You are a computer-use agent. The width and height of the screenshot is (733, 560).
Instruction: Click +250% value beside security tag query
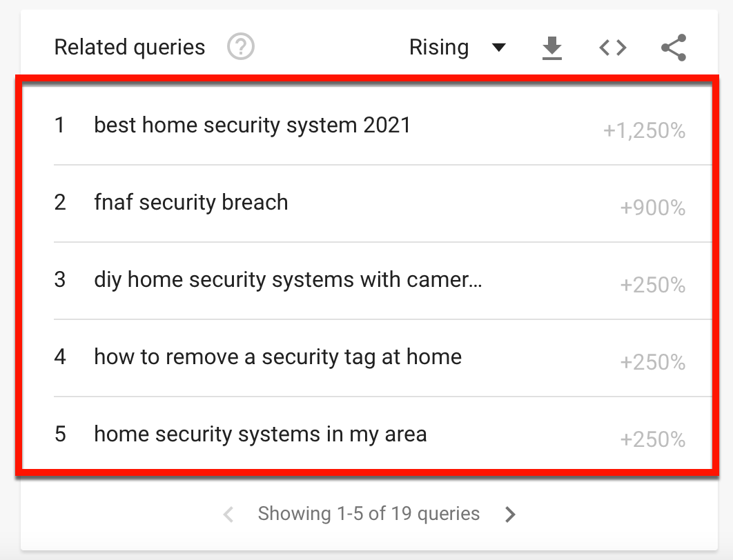(x=653, y=363)
